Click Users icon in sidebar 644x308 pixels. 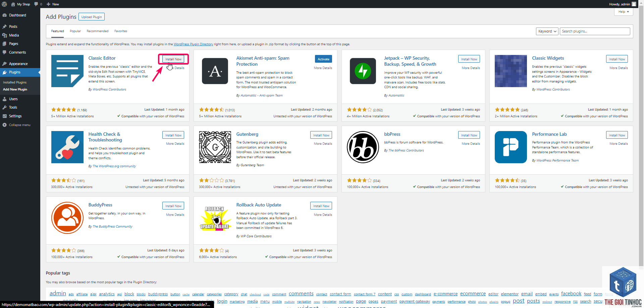(x=5, y=99)
